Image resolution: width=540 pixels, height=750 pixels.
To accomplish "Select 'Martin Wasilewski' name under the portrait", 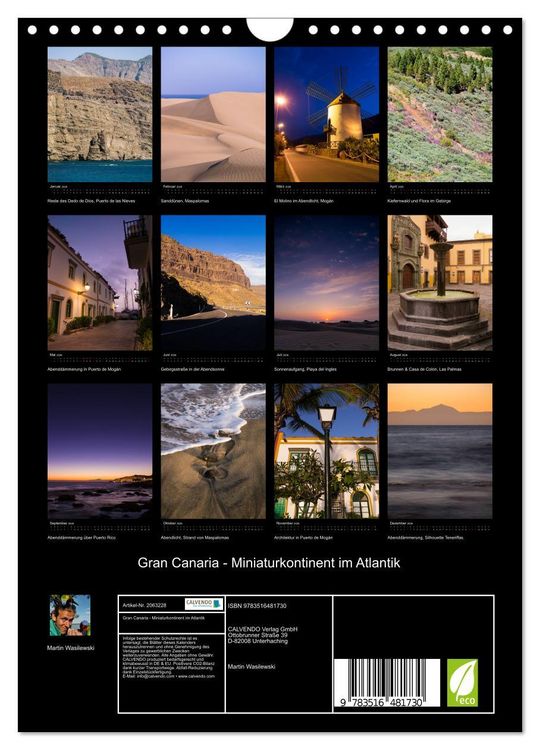I will point(71,648).
